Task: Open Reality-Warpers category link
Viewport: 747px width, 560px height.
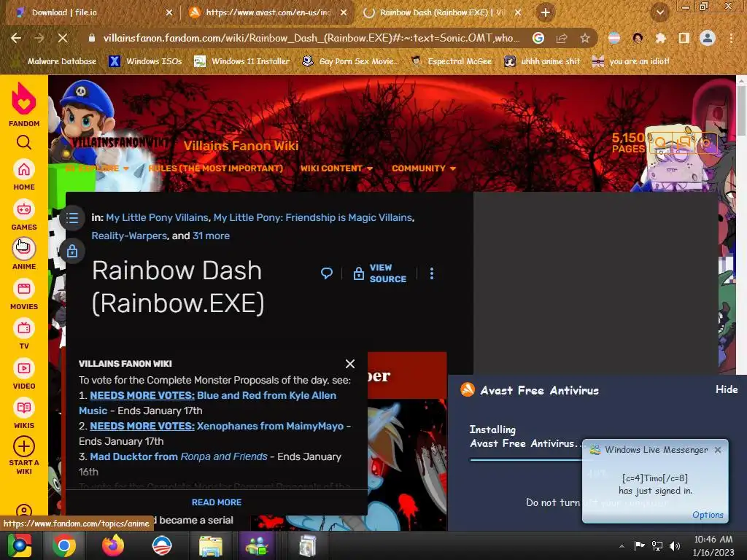Action: [129, 236]
